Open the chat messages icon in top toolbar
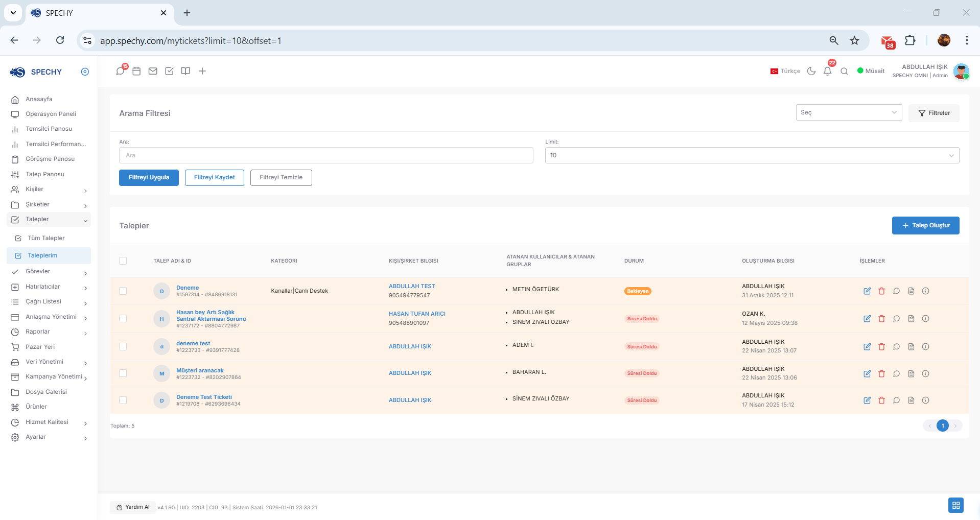Screen dimensions: 980x520 click(120, 71)
